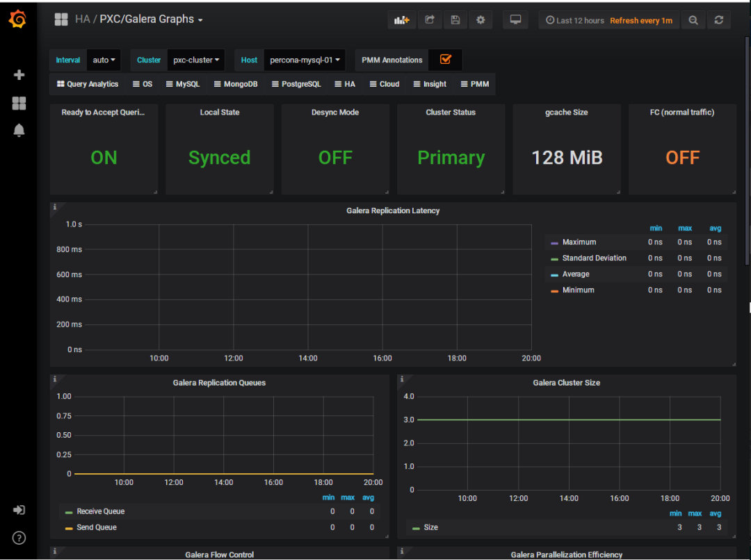Open the MySQL dashboards menu

(x=182, y=84)
